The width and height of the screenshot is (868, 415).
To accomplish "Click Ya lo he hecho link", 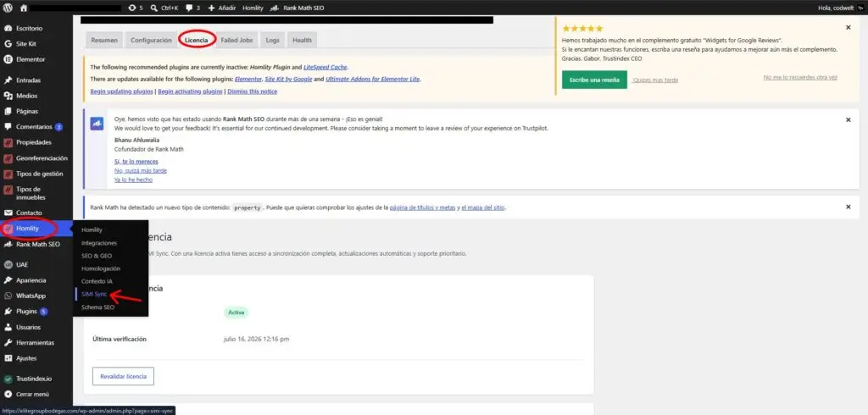I will [x=133, y=180].
